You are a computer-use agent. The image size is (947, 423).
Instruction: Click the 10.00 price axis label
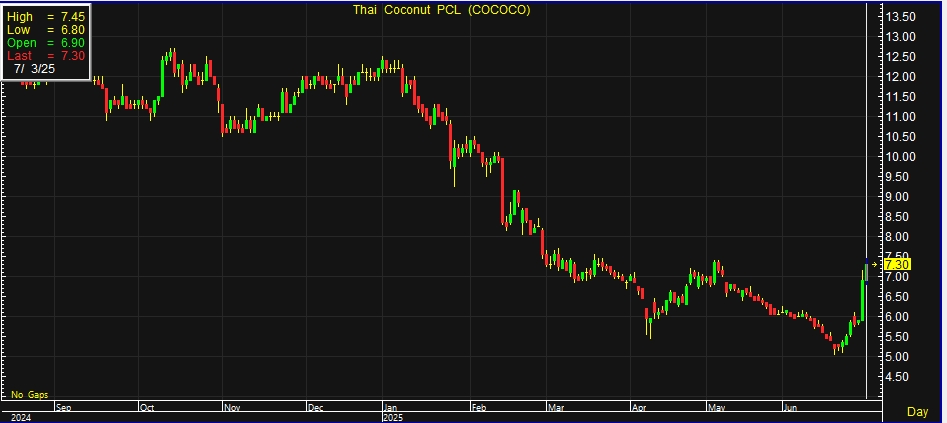pos(899,157)
